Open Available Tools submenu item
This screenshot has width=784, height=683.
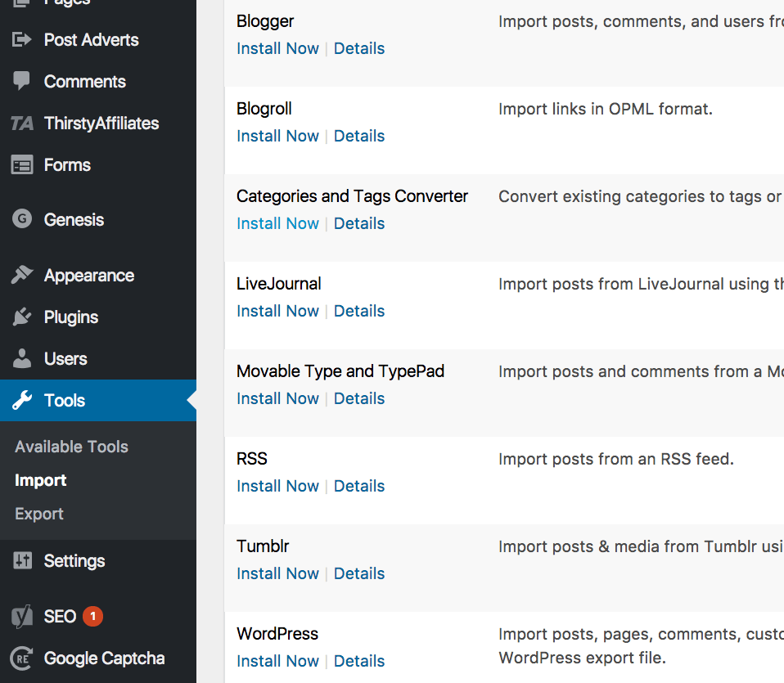pyautogui.click(x=71, y=447)
